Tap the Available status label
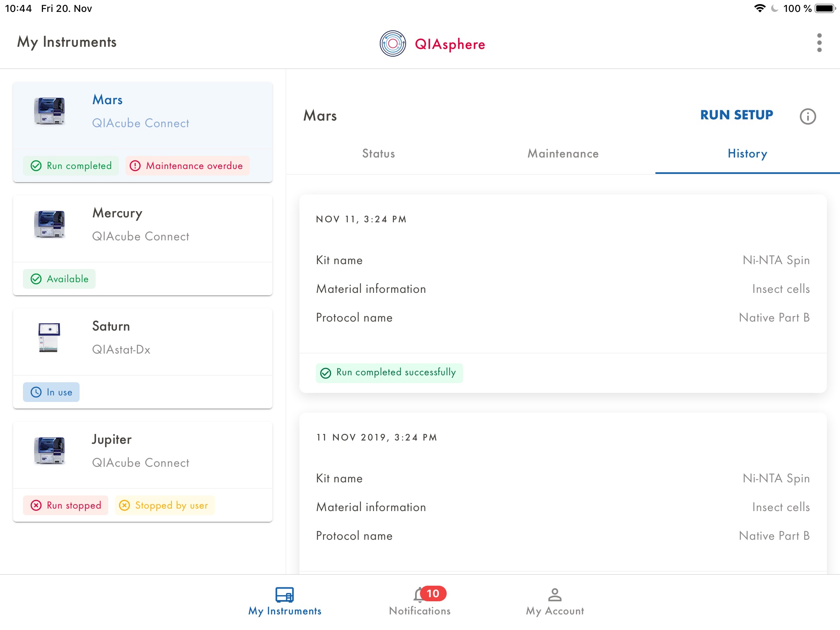The image size is (840, 630). click(68, 279)
